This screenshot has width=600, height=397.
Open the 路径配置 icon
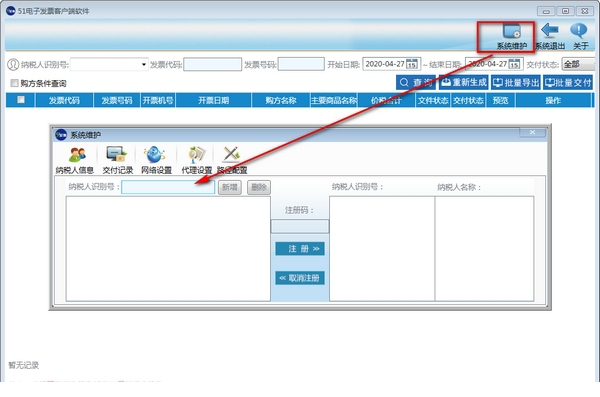click(x=231, y=154)
